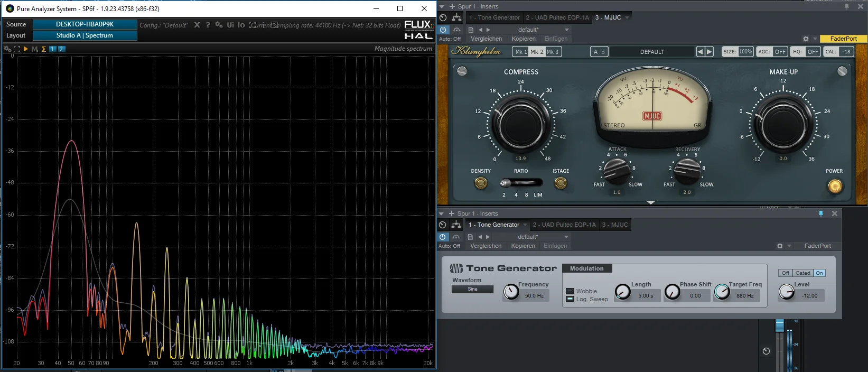Activate the yellow FaderPort button in MJUC window
The width and height of the screenshot is (868, 372).
coord(844,39)
